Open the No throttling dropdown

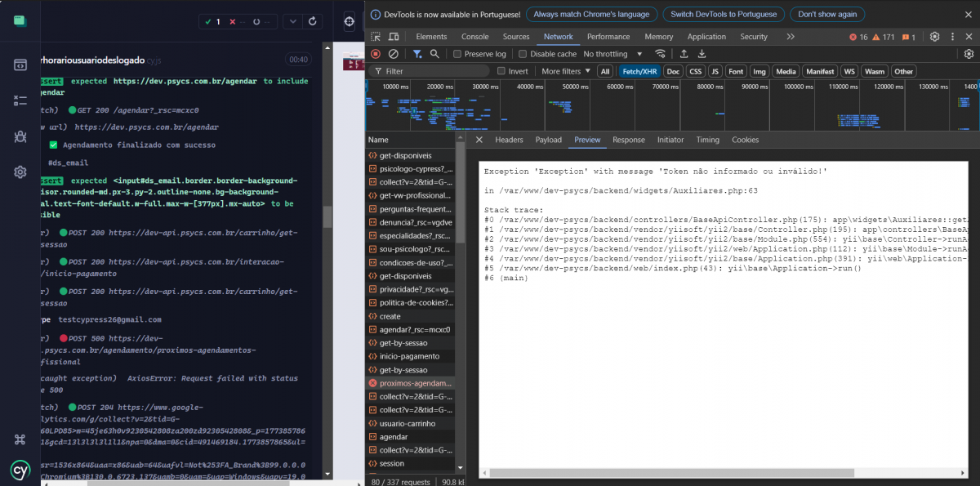tap(611, 54)
